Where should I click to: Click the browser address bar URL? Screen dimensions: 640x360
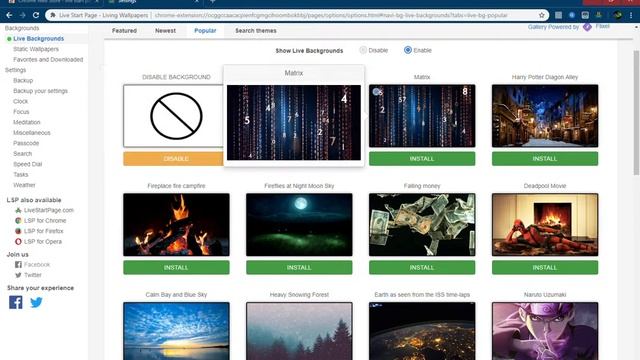click(x=331, y=15)
